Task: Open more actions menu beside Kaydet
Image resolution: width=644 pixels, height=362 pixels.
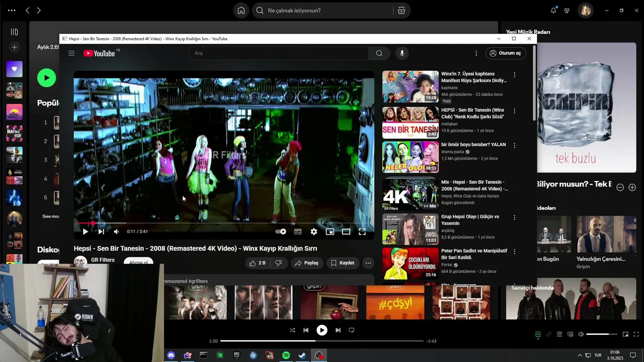Action: pos(368,263)
